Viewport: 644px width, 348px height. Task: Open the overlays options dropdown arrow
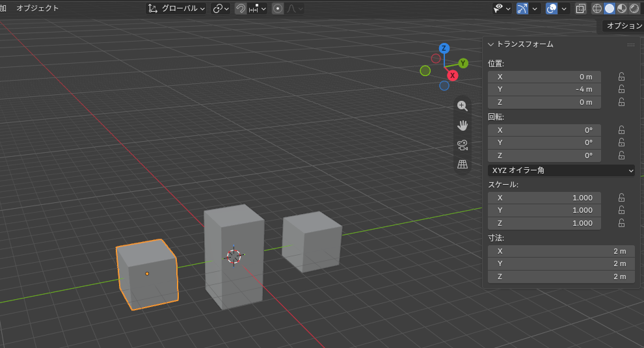pyautogui.click(x=564, y=8)
